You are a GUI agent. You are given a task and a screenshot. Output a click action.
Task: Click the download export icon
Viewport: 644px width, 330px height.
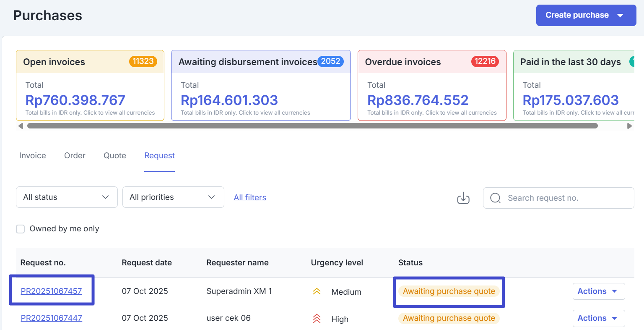[x=463, y=198]
